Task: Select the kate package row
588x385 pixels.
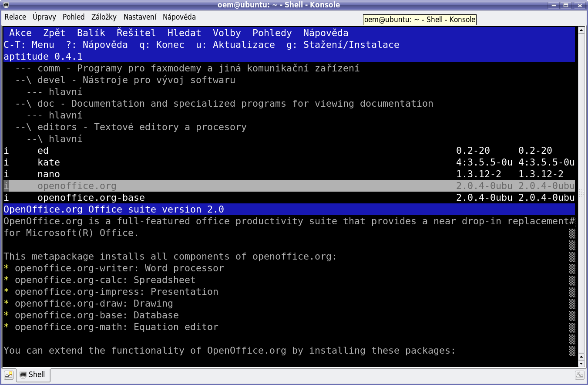Action: (289, 162)
